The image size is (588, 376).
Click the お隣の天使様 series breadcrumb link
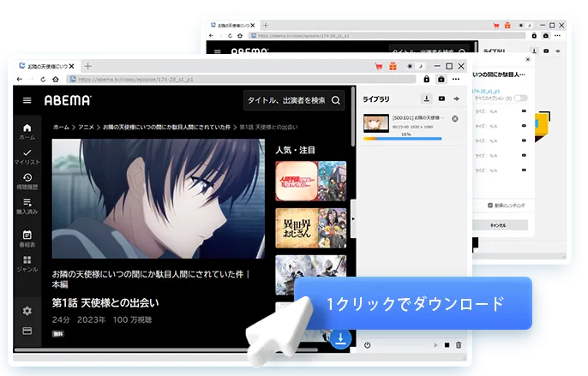(166, 127)
